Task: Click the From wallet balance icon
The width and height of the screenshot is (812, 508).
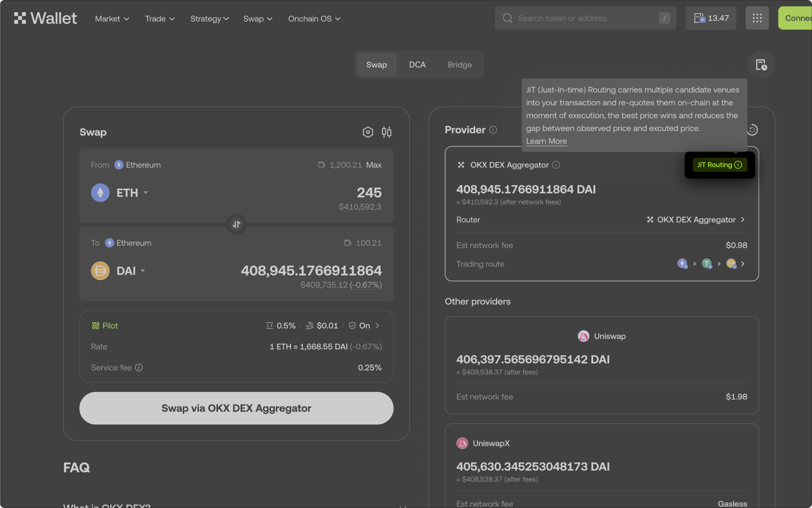Action: pyautogui.click(x=321, y=165)
